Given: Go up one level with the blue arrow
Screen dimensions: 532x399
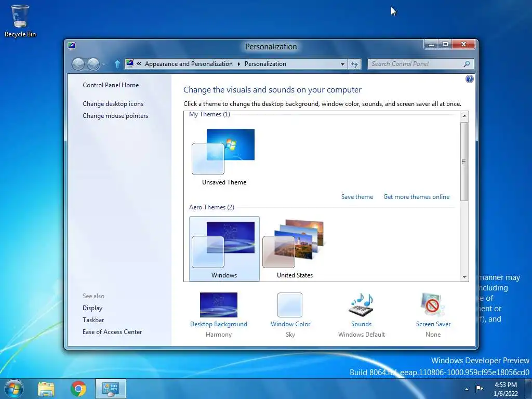Looking at the screenshot, I should 117,64.
